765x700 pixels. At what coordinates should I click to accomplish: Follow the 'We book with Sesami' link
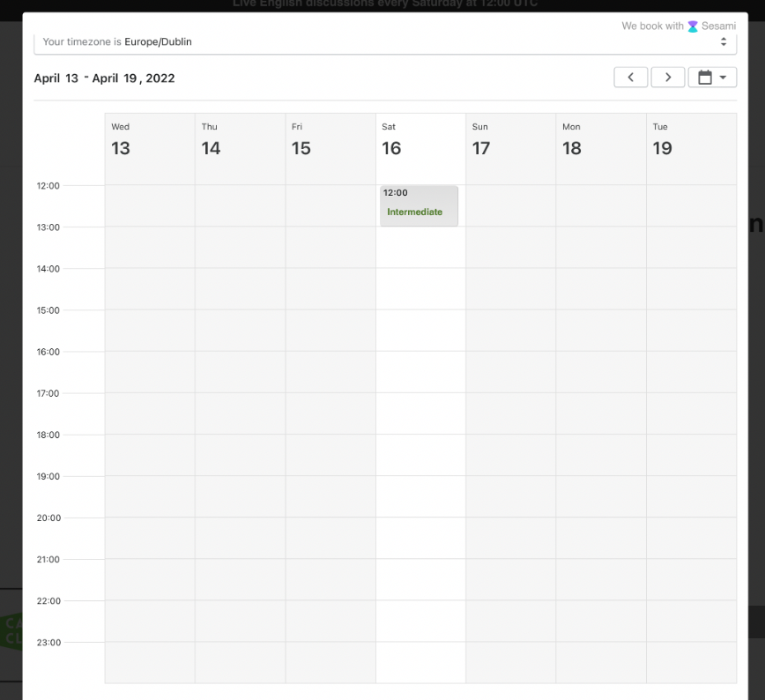tap(678, 26)
